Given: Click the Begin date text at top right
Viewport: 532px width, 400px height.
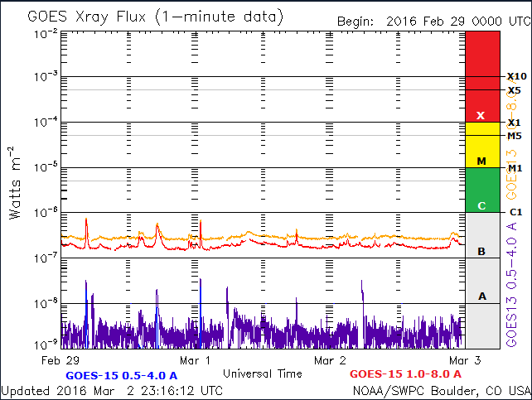Looking at the screenshot, I should click(x=432, y=21).
